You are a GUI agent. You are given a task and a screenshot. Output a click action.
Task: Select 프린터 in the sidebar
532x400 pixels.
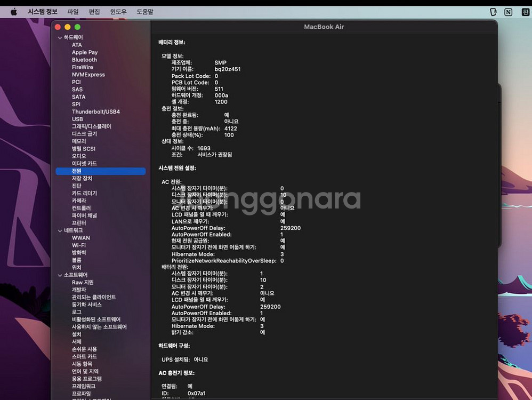(79, 223)
